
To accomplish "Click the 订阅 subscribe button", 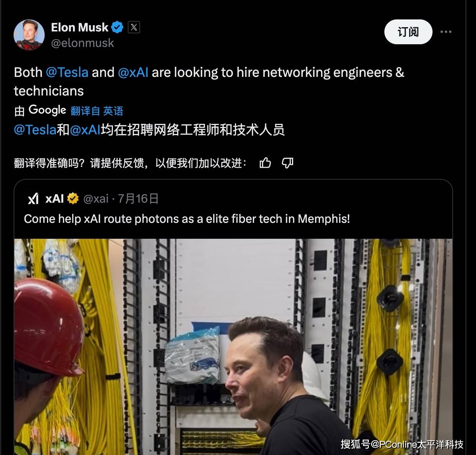I will (408, 32).
